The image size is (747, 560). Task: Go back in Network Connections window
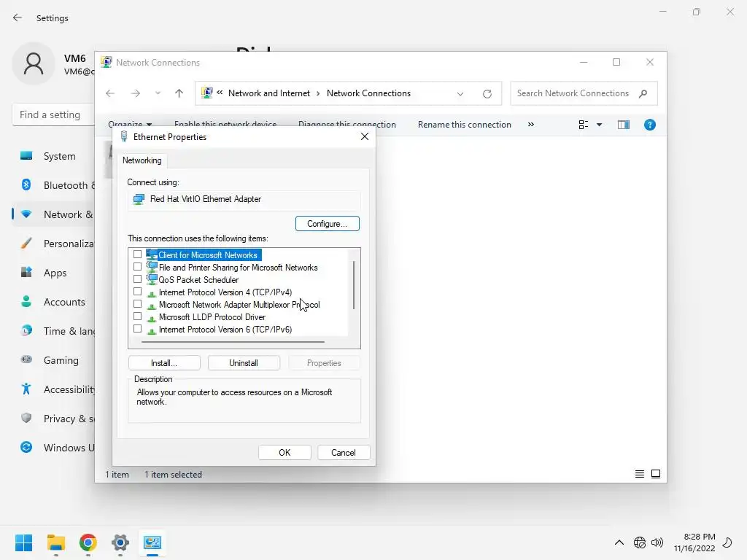110,93
